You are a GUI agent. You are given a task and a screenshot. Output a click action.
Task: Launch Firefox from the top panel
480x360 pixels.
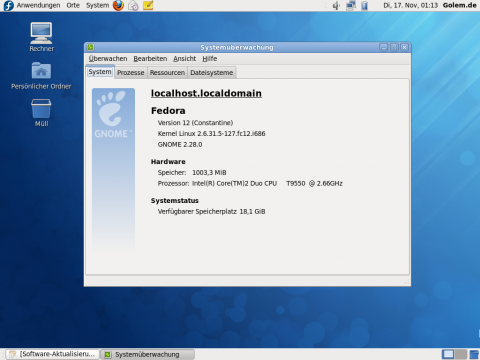tap(118, 5)
